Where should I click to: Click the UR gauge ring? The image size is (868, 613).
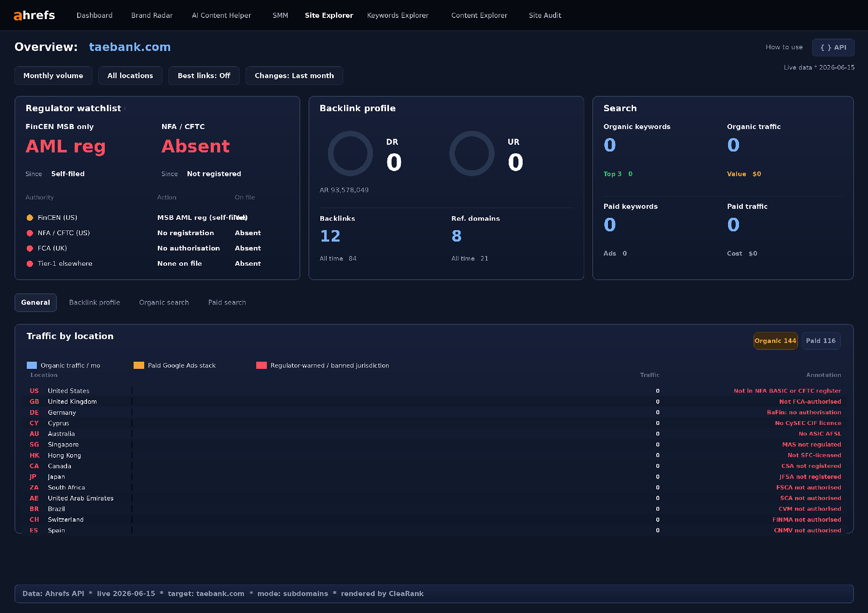472,153
